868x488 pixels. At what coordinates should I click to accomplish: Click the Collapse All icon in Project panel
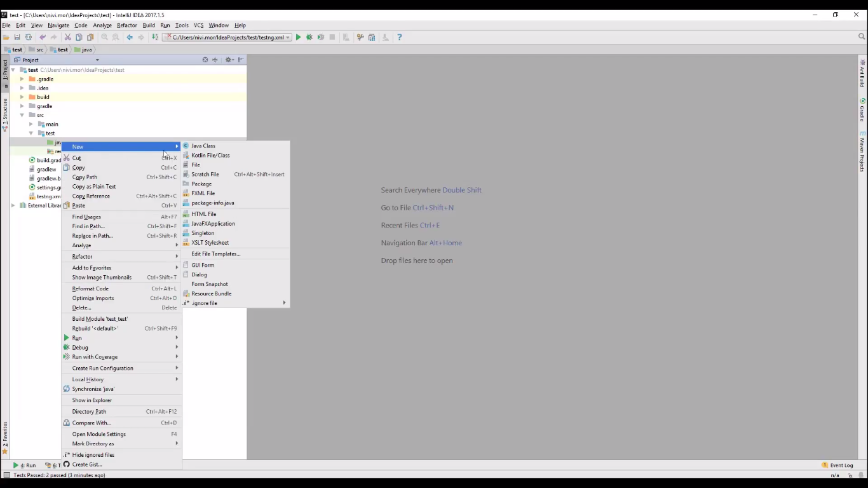point(215,60)
